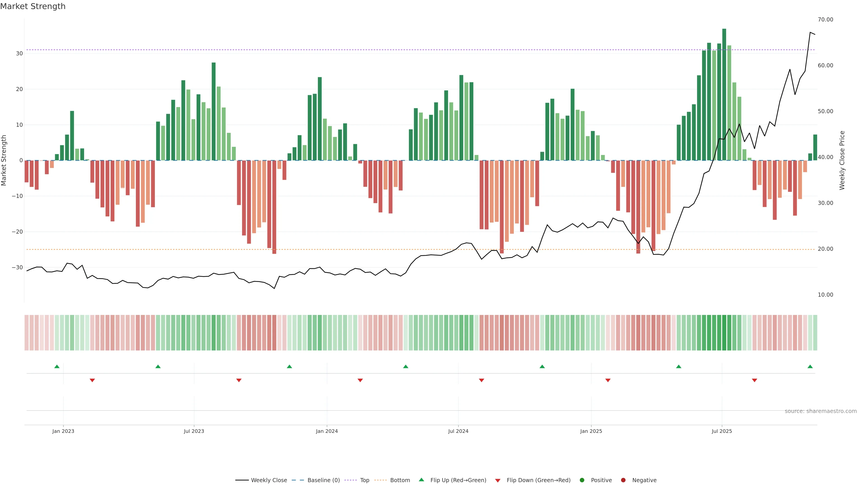Click the Positive green legend dot
868x488 pixels.
pos(582,480)
